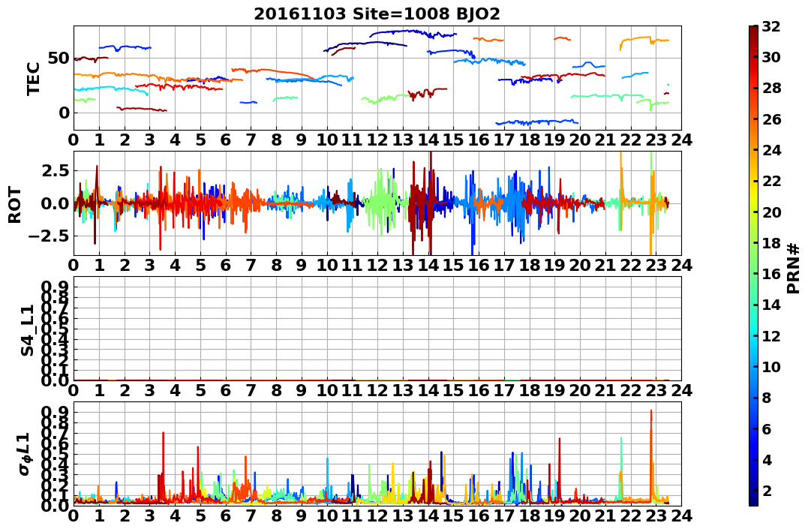Click the TEC y-axis tick 50

click(x=59, y=58)
